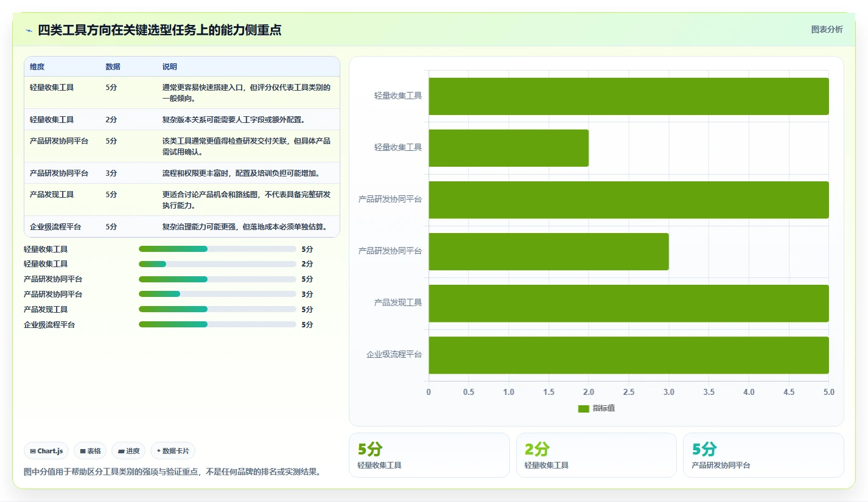Click the 3分 cell in the table
The image size is (868, 502).
click(x=111, y=173)
